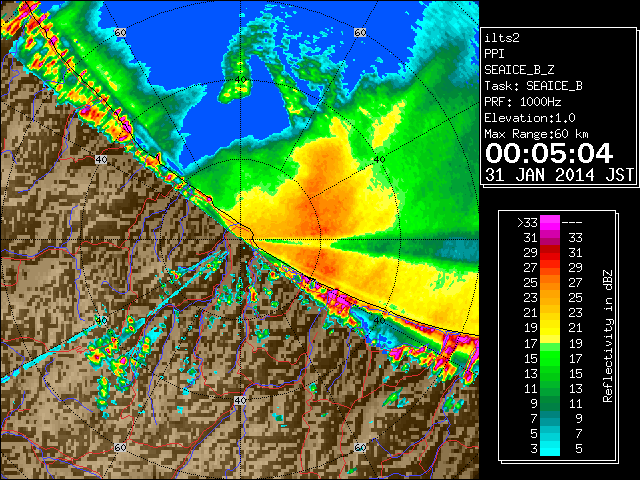Viewport: 640px width, 480px height.
Task: Click the ">33" legend label
Action: click(527, 223)
